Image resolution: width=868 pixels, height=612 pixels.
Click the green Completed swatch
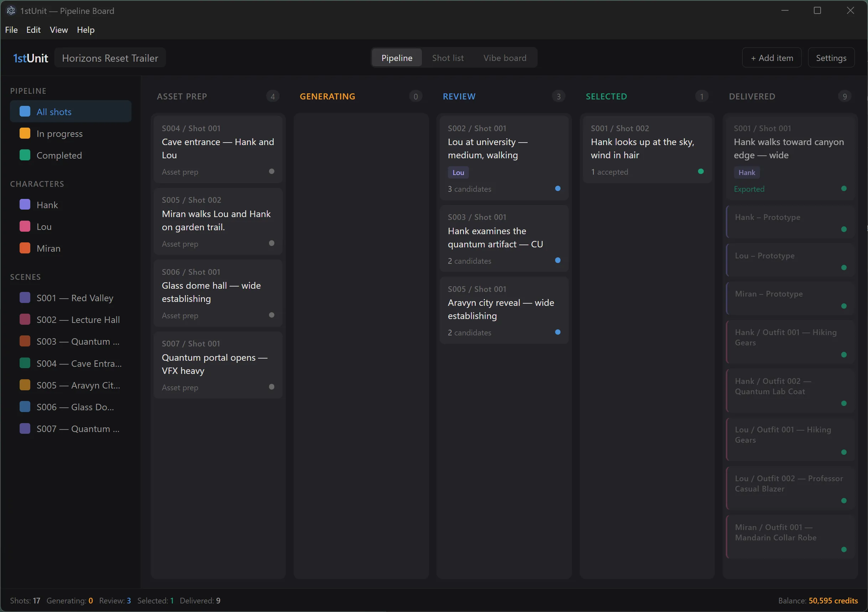tap(25, 155)
